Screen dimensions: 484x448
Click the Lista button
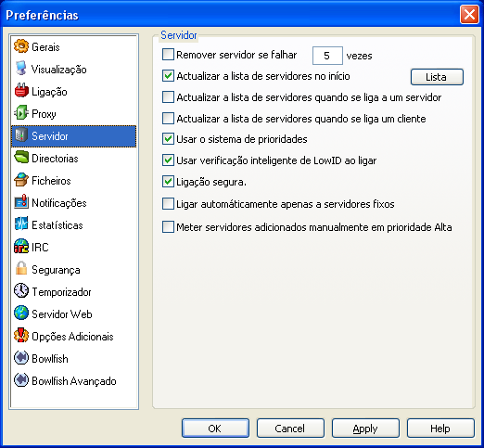pyautogui.click(x=437, y=77)
